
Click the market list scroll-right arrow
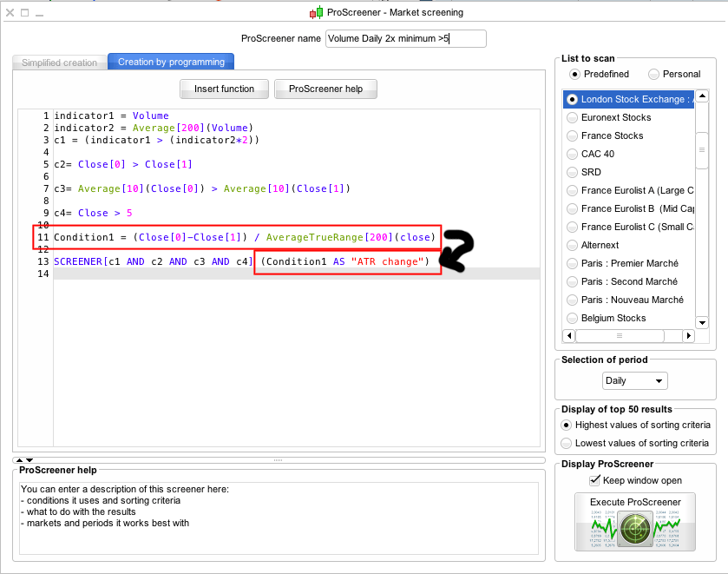point(689,335)
